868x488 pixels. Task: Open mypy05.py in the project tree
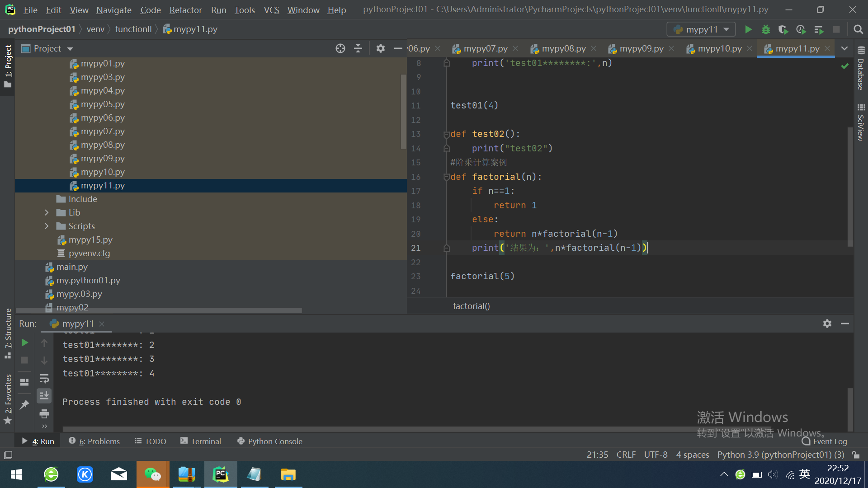[x=103, y=104]
